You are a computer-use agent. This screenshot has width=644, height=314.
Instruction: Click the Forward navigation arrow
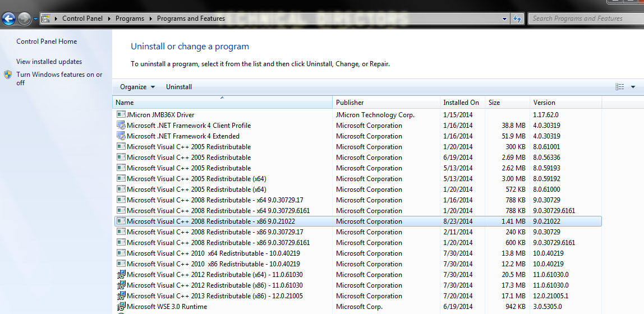(x=24, y=19)
